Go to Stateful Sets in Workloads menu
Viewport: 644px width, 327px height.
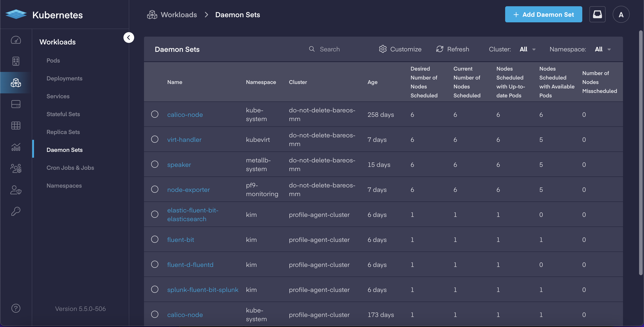pos(63,114)
